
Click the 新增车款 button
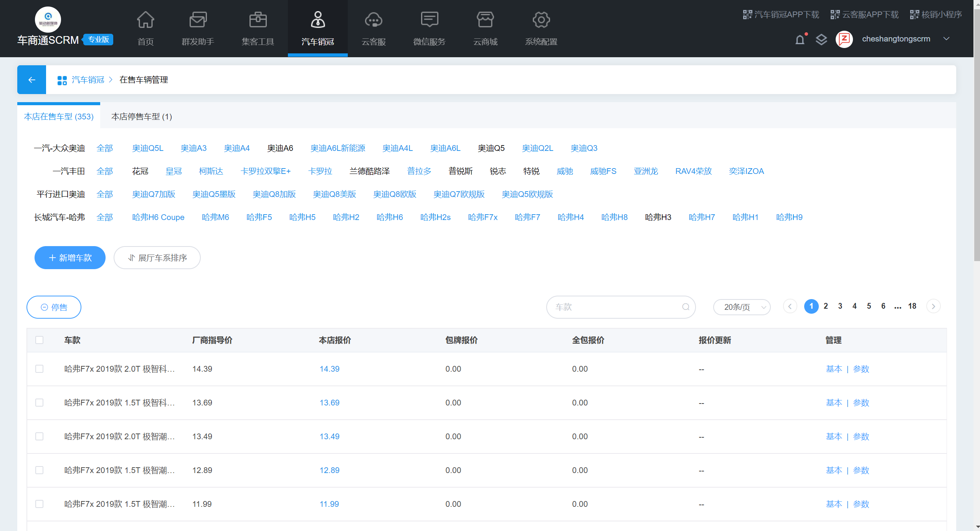point(70,258)
